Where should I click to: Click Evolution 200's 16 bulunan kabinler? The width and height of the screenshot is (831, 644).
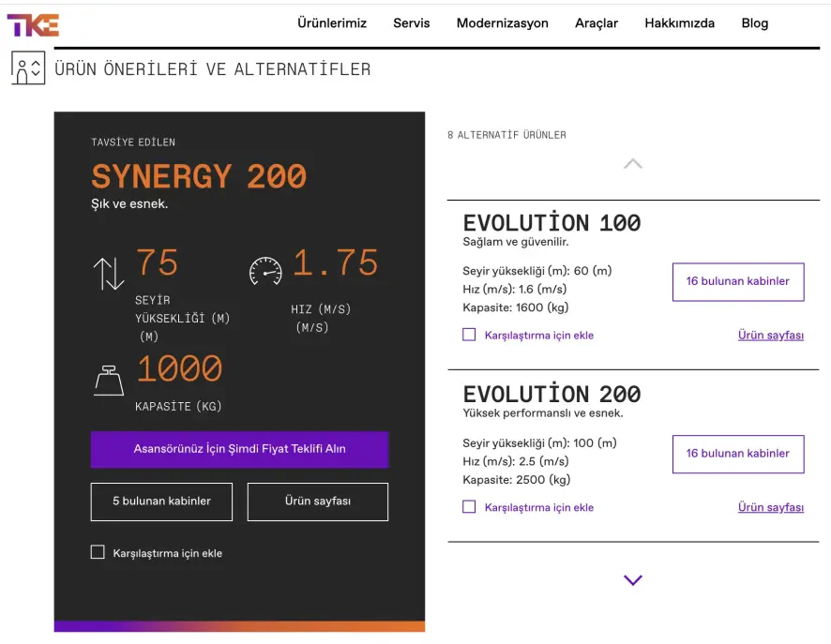738,454
